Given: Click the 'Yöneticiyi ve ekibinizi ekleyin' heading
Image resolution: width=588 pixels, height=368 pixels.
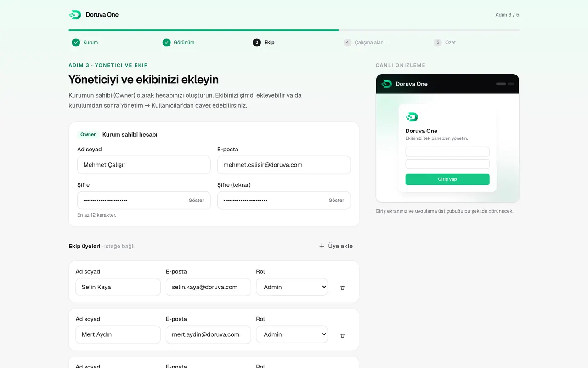Looking at the screenshot, I should 143,80.
